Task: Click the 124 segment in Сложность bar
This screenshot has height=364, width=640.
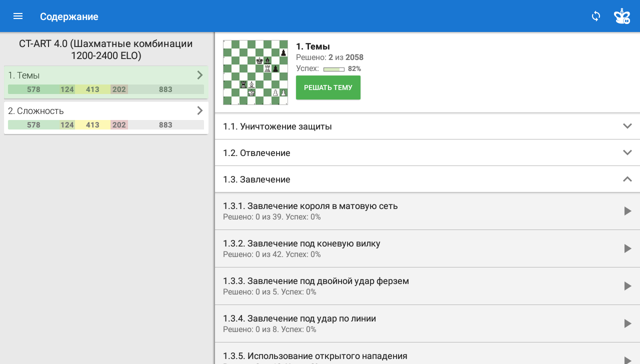Action: tap(67, 125)
